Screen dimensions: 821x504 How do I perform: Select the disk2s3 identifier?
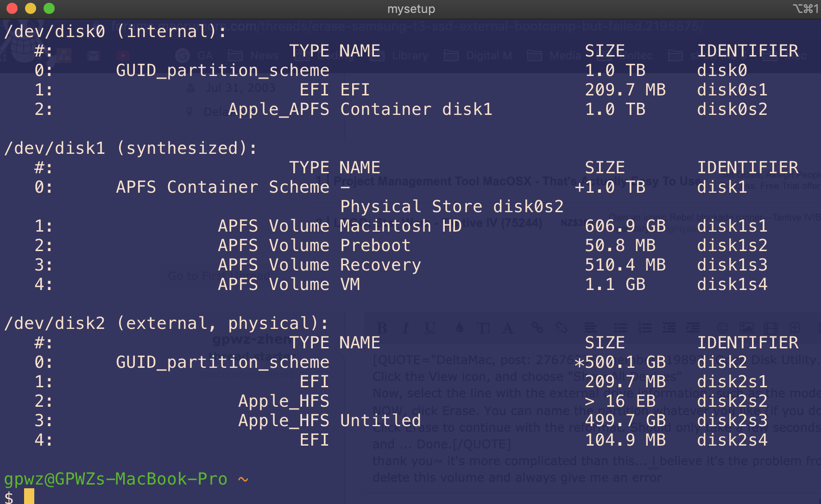click(733, 421)
